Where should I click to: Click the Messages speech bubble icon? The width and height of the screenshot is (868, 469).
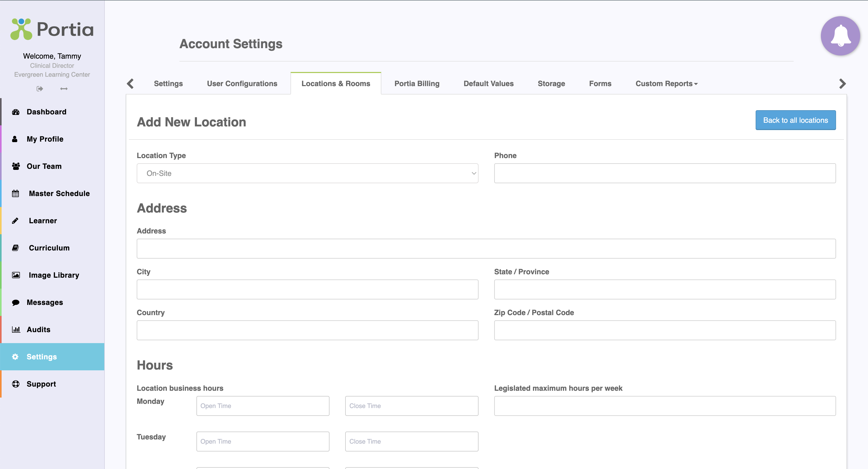tap(15, 302)
